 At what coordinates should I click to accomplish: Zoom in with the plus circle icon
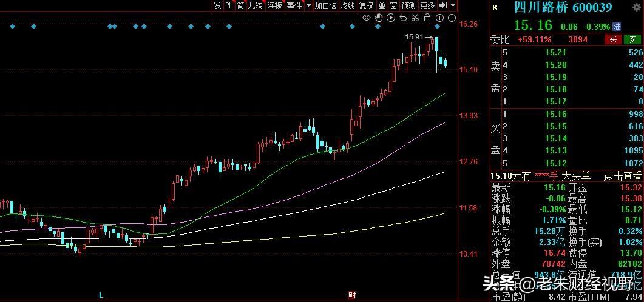click(439, 18)
